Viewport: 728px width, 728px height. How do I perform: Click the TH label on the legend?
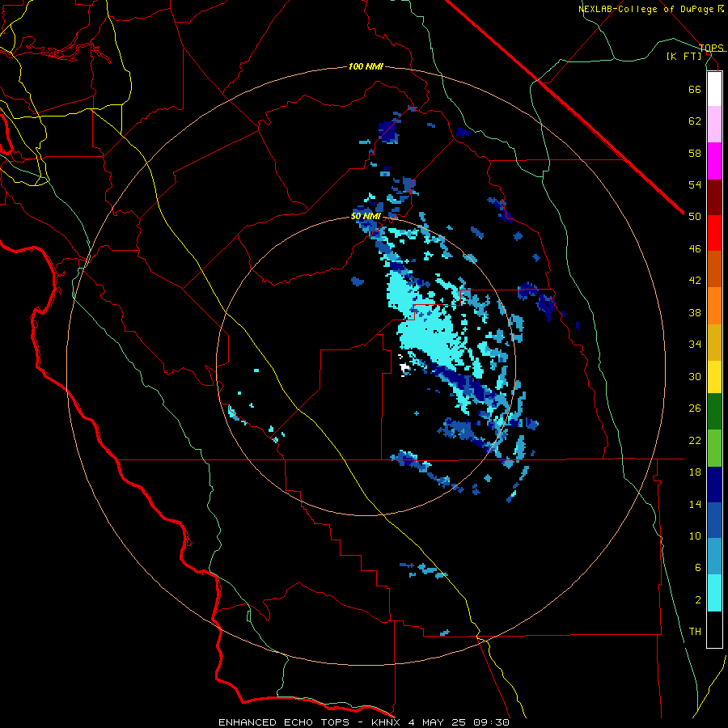(x=695, y=632)
